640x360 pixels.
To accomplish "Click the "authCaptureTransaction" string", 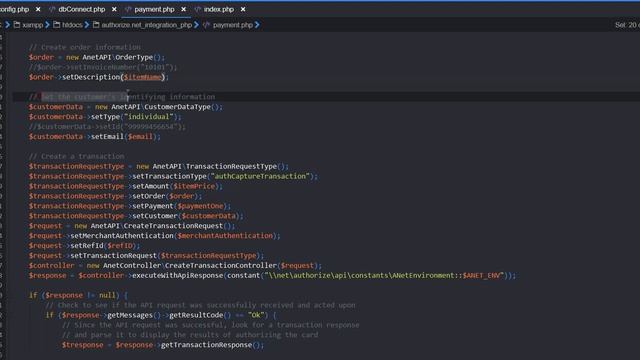I will pos(260,176).
